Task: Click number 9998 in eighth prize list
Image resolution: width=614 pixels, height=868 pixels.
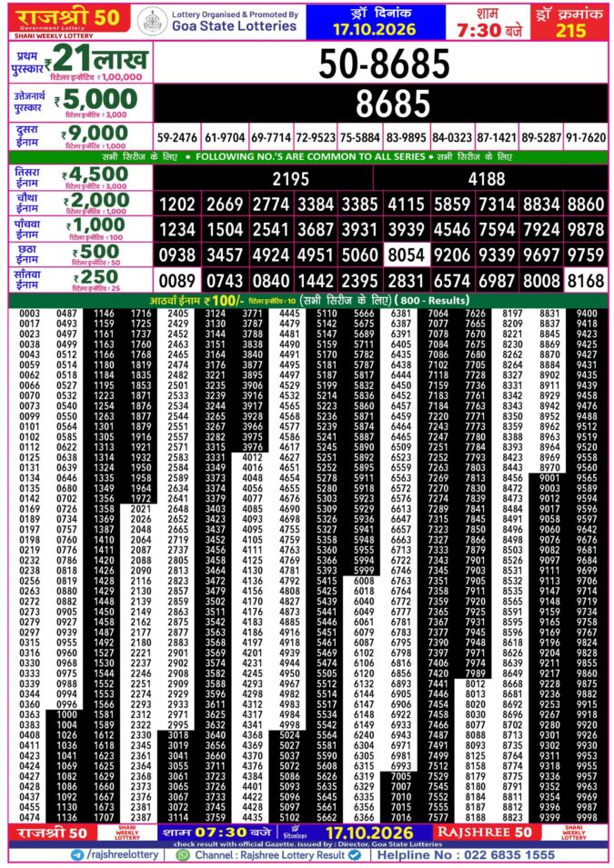Action: pos(587,817)
